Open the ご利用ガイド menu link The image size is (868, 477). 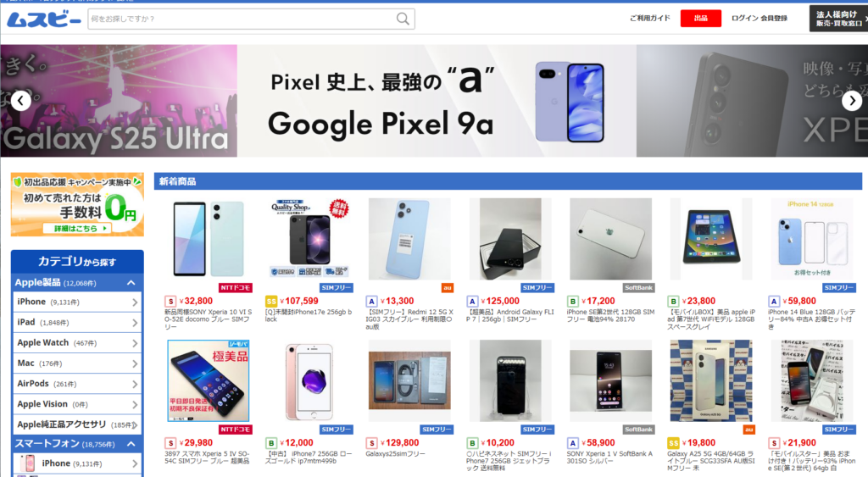point(650,19)
